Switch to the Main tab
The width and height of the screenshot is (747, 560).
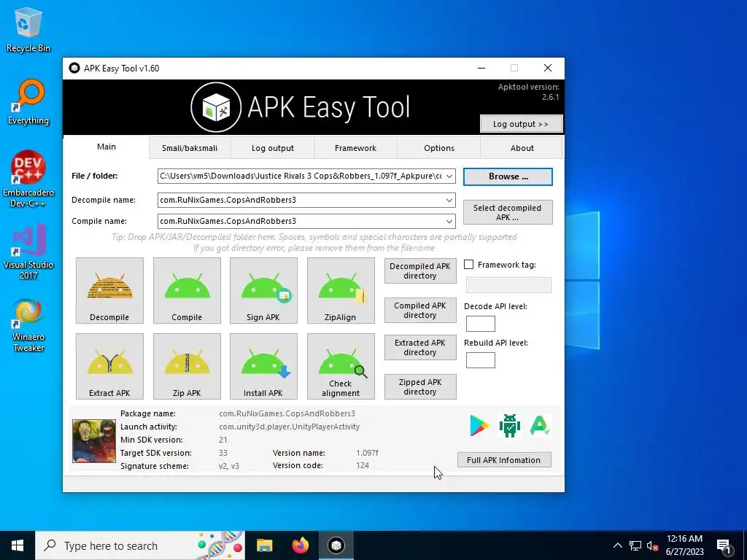tap(107, 147)
